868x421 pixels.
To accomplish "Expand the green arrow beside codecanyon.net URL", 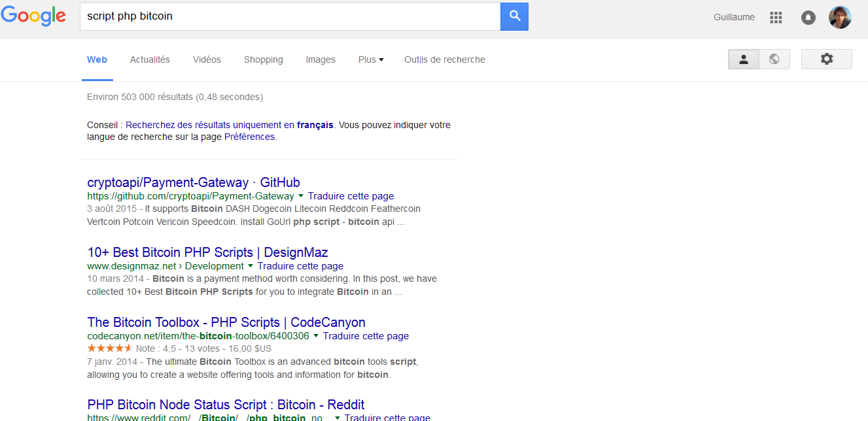I will 316,336.
